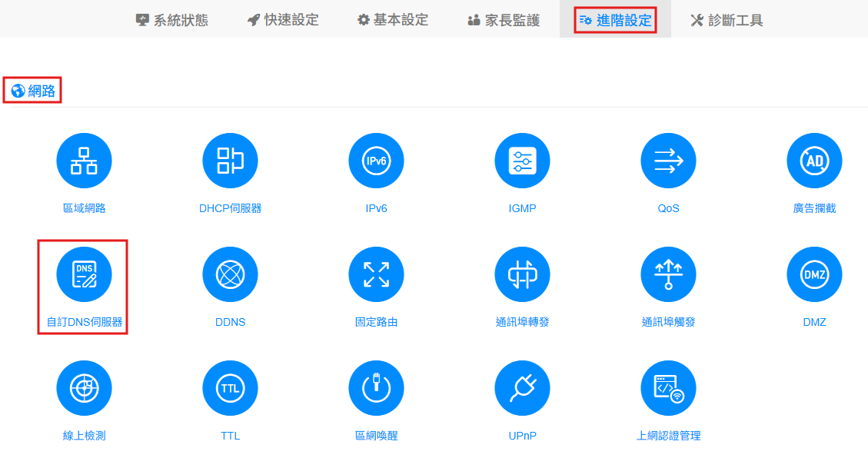The height and width of the screenshot is (468, 868).
Task: Open the 區網喚醒 Wake-on-LAN icon
Action: pos(376,388)
